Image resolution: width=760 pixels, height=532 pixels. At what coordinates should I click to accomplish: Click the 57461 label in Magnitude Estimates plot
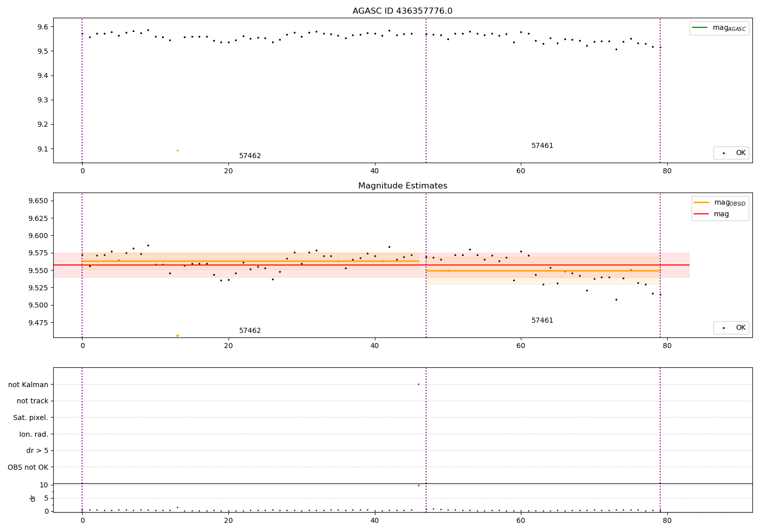coord(542,321)
